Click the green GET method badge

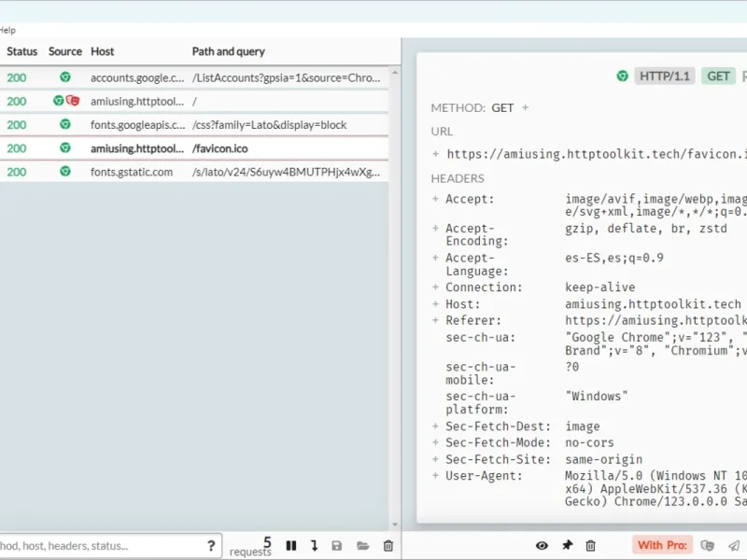coord(718,77)
